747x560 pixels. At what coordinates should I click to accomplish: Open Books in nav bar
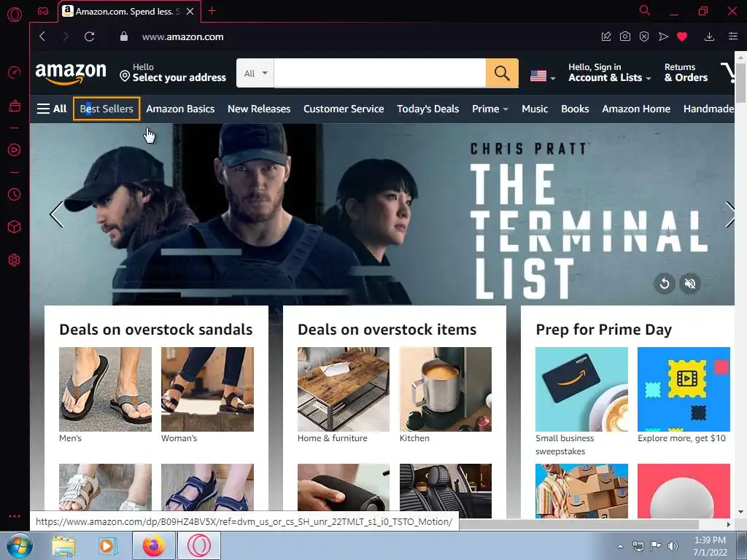click(x=575, y=109)
